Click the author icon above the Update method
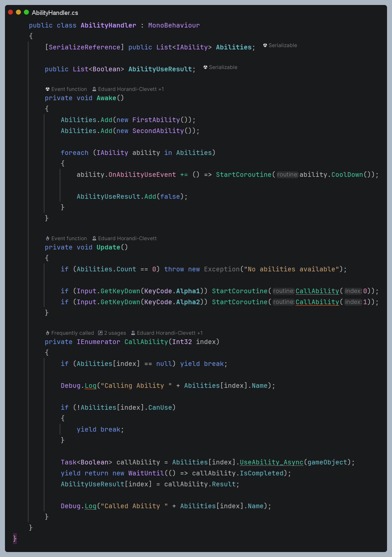Viewport: 392px width, 557px height. (x=94, y=239)
